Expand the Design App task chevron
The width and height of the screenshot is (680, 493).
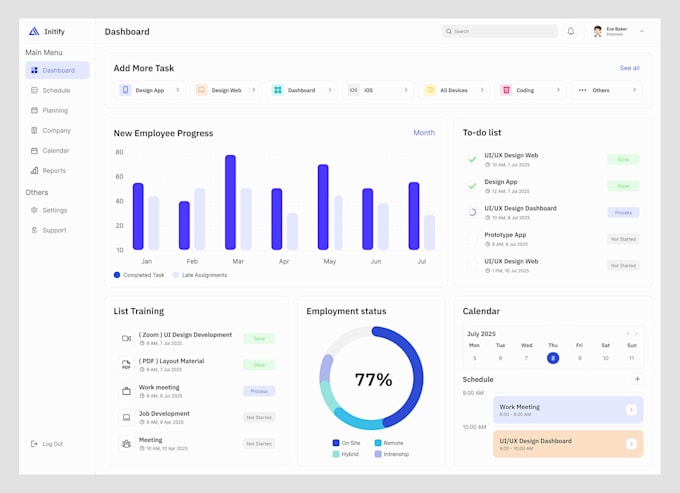point(178,90)
